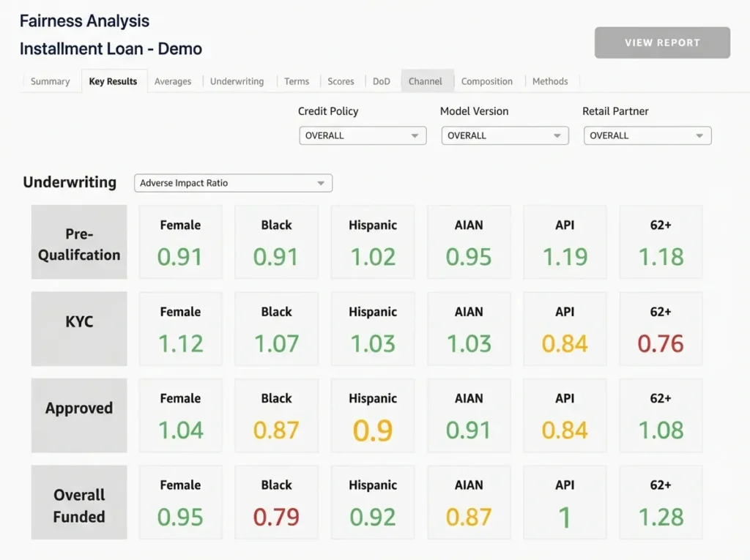Image resolution: width=750 pixels, height=560 pixels.
Task: Switch to the Summary tab
Action: click(50, 81)
